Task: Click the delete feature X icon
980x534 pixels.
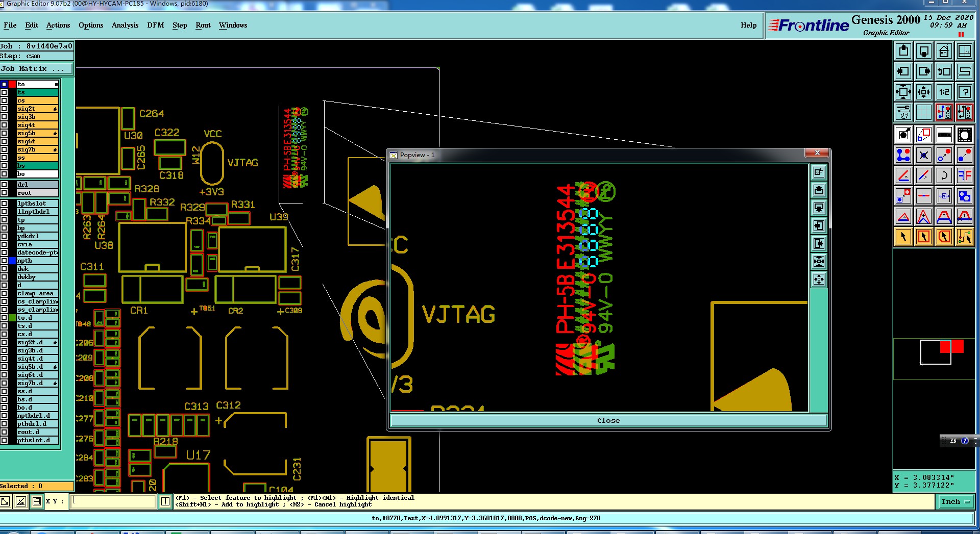Action: 924,156
